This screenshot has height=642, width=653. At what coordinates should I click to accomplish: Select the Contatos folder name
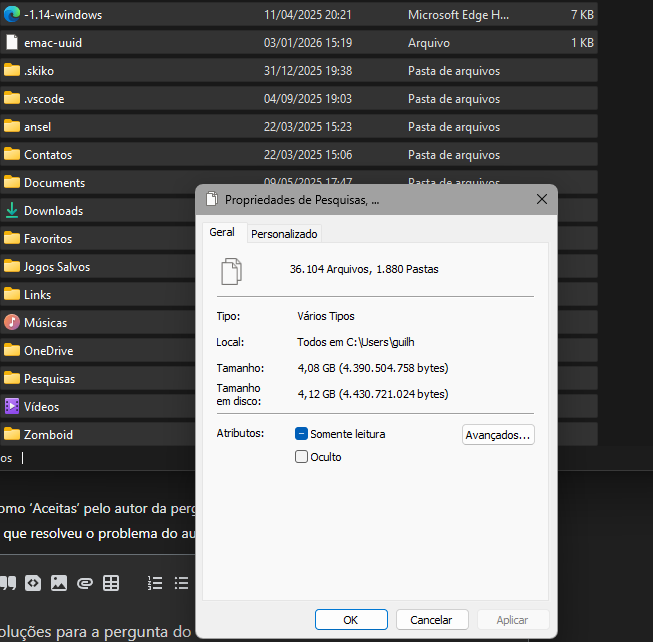coord(48,155)
